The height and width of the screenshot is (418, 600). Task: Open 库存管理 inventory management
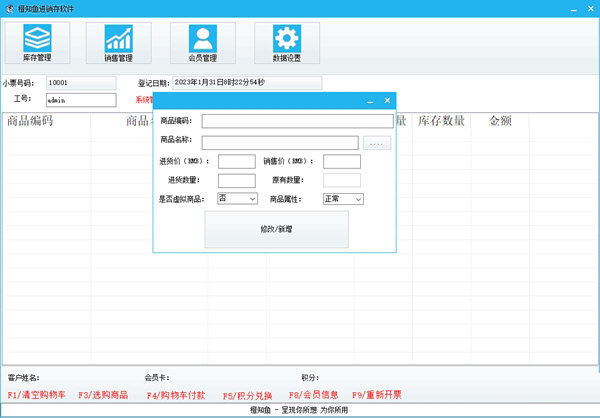[37, 42]
